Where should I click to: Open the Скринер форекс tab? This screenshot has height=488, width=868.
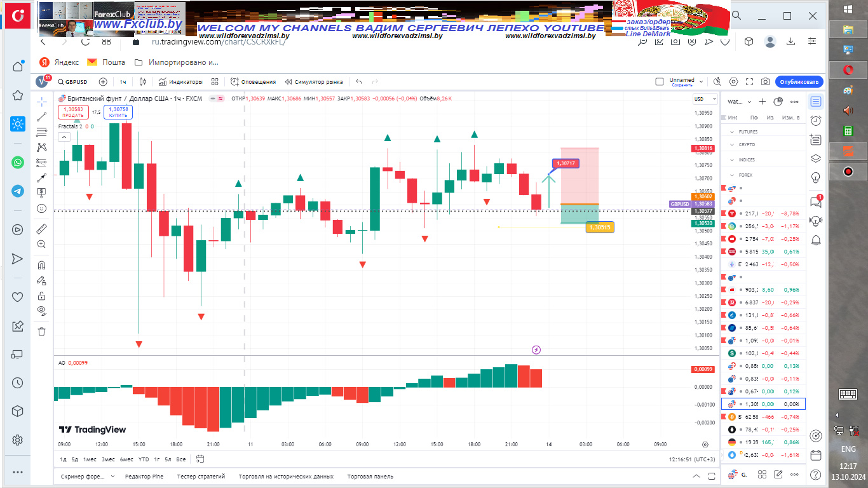(84, 476)
